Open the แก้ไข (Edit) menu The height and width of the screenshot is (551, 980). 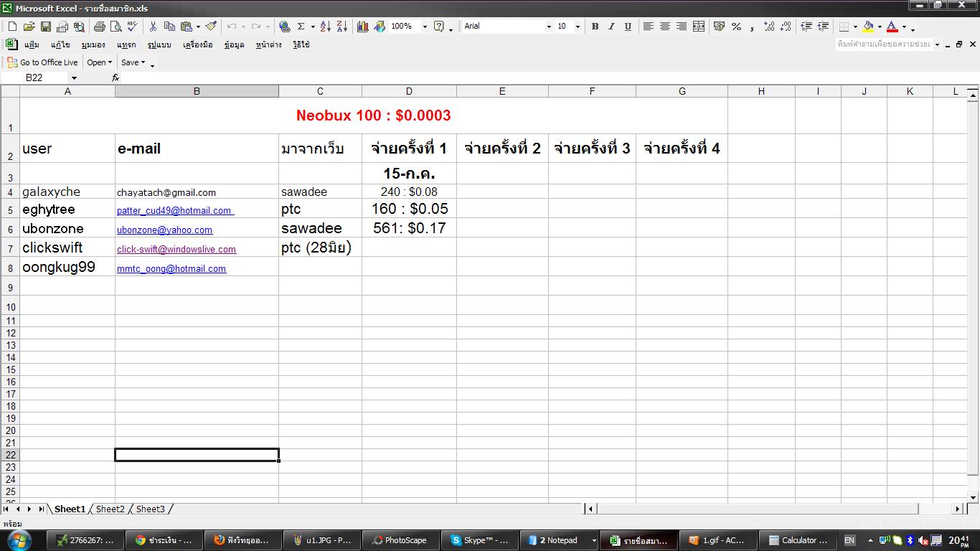tap(60, 44)
